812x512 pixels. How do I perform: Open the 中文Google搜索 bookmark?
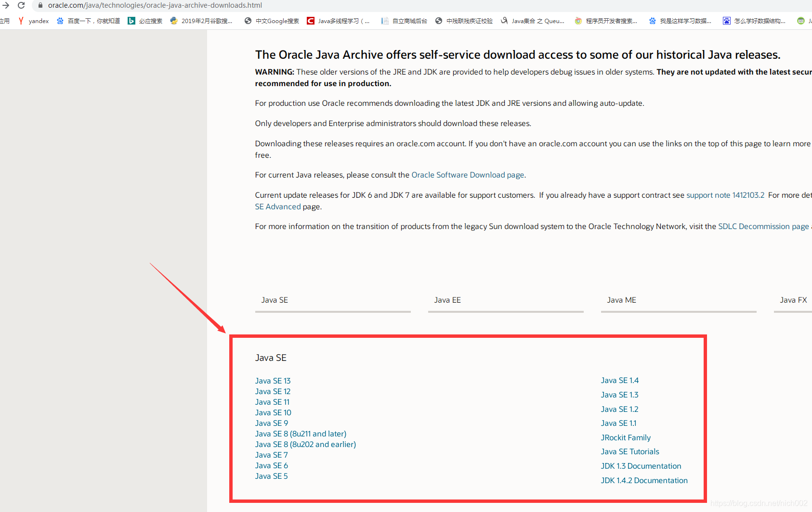coord(272,21)
